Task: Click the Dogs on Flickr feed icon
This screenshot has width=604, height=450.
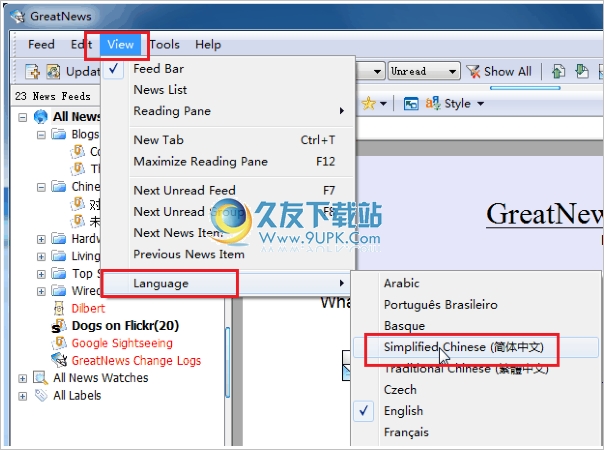Action: click(59, 326)
